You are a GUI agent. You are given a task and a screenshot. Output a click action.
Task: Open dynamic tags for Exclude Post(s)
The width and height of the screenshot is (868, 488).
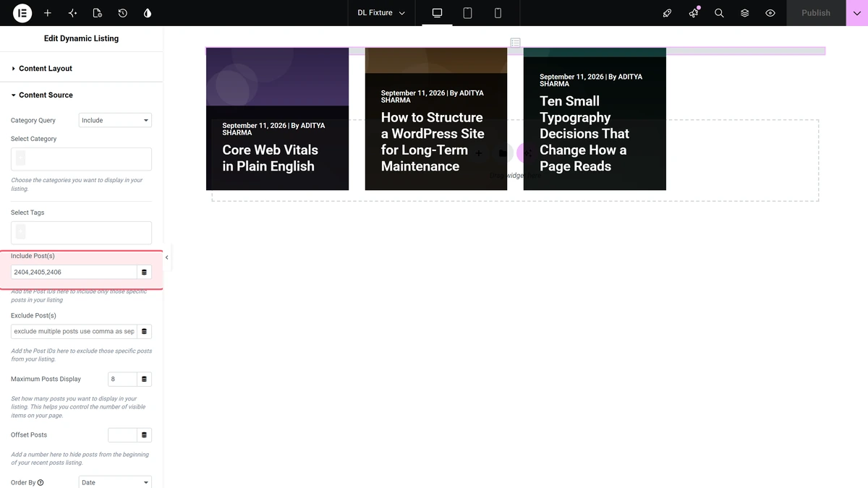tap(144, 331)
